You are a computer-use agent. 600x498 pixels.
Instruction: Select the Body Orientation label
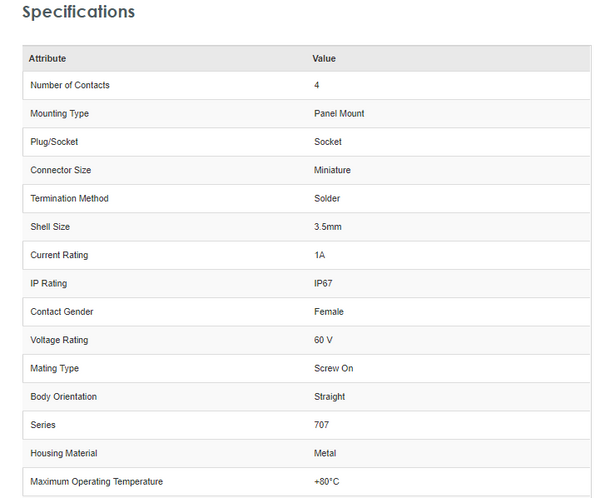tap(65, 397)
